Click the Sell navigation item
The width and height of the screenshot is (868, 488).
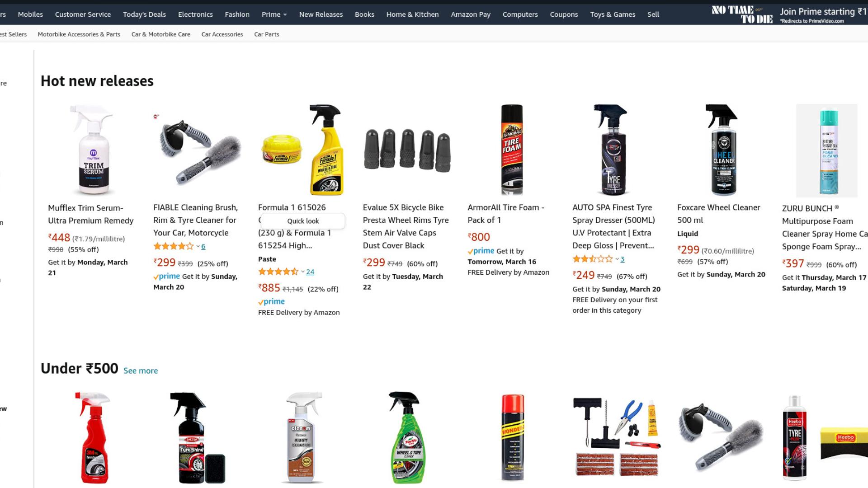click(x=653, y=14)
